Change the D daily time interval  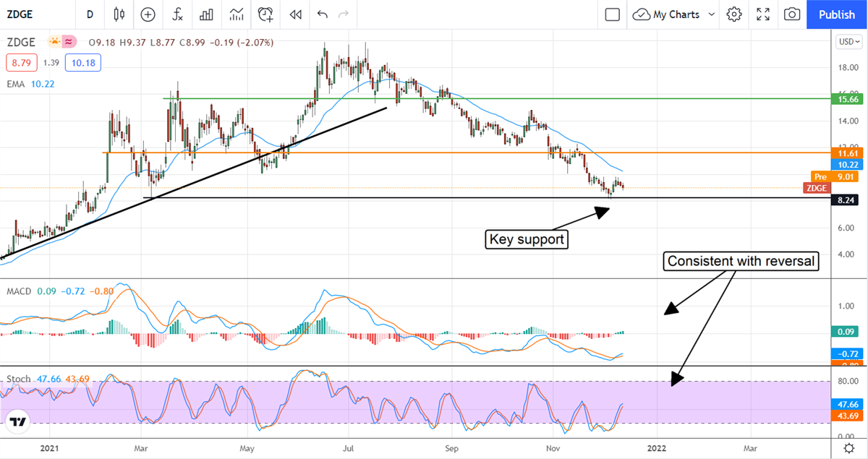[90, 14]
